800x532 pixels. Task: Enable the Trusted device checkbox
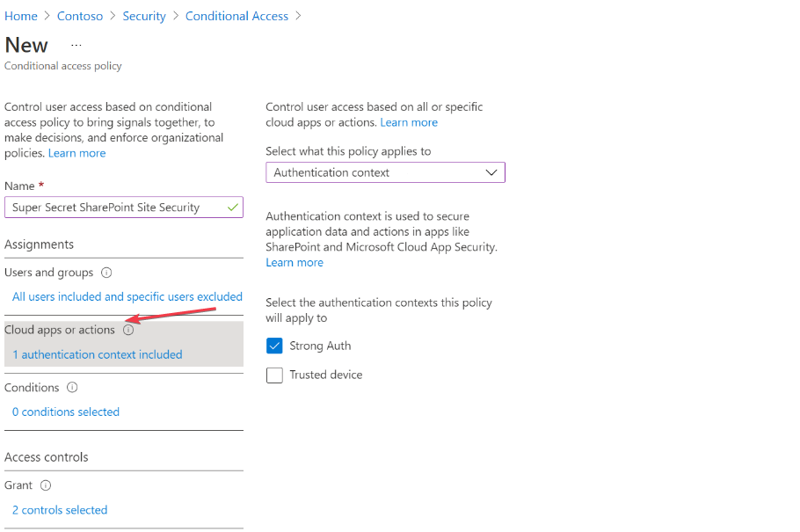tap(274, 375)
